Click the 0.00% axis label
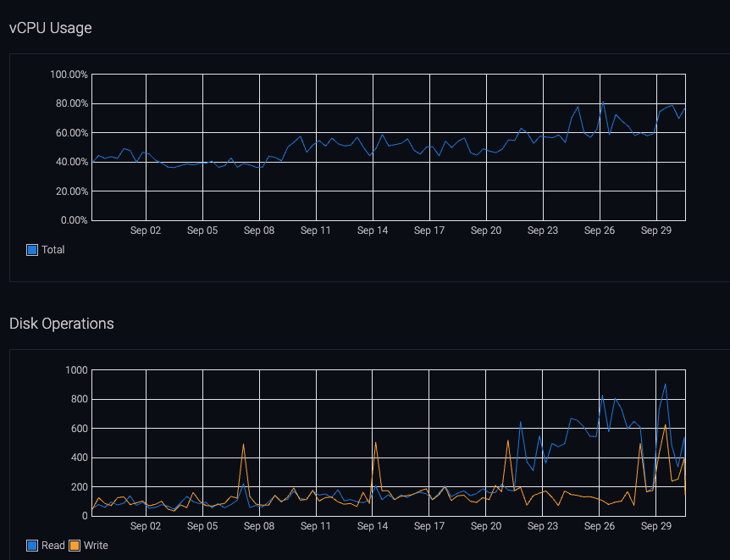730x560 pixels. 74,220
